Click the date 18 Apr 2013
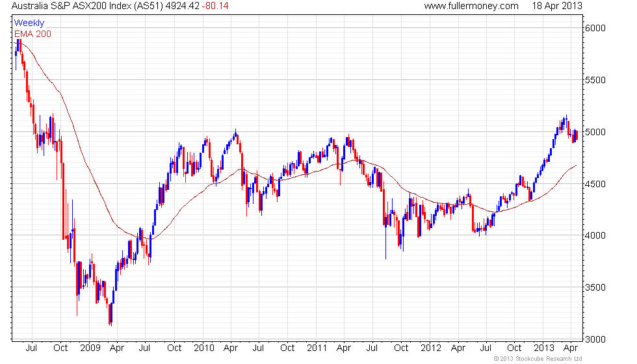The height and width of the screenshot is (364, 637). point(557,6)
